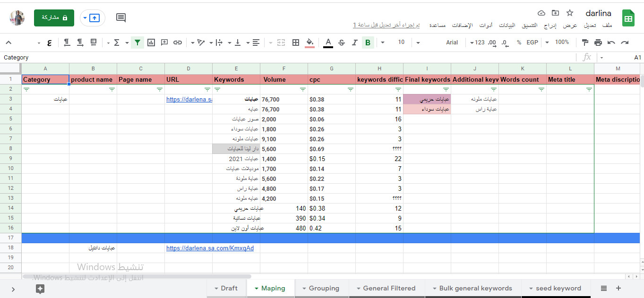Toggle italic formatting
Image resolution: width=644 pixels, height=298 pixels.
pos(354,42)
